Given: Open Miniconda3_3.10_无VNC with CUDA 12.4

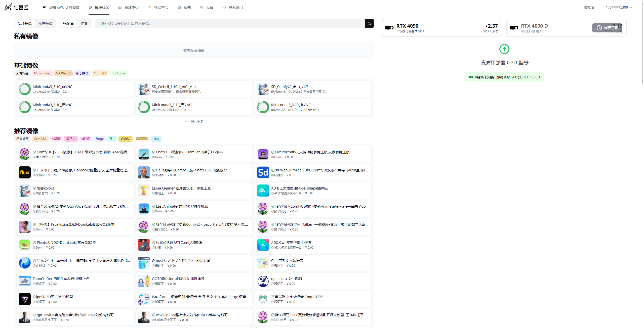Looking at the screenshot, I should tap(75, 107).
